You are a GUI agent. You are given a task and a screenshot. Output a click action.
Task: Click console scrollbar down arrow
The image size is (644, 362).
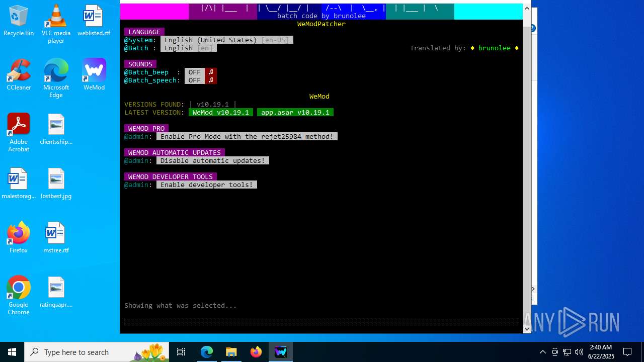tap(527, 329)
